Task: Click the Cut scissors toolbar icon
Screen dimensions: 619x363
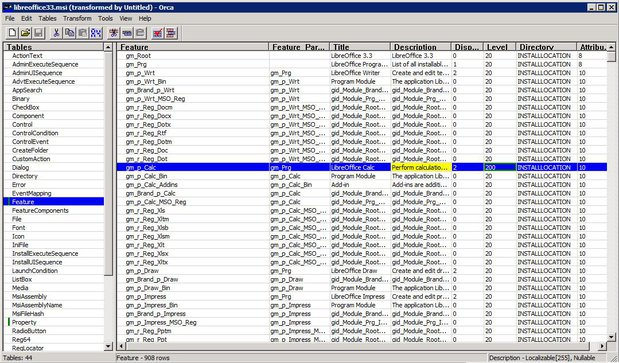Action: 56,33
